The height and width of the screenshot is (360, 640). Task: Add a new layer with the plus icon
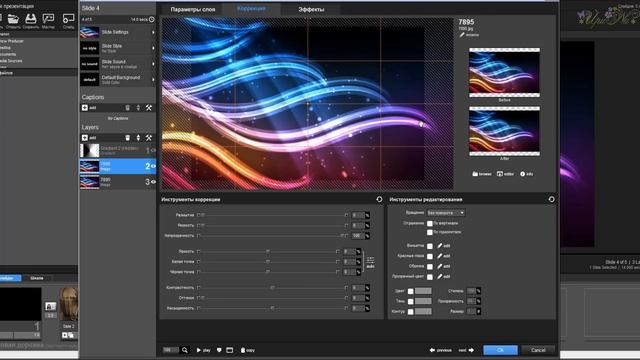click(84, 138)
